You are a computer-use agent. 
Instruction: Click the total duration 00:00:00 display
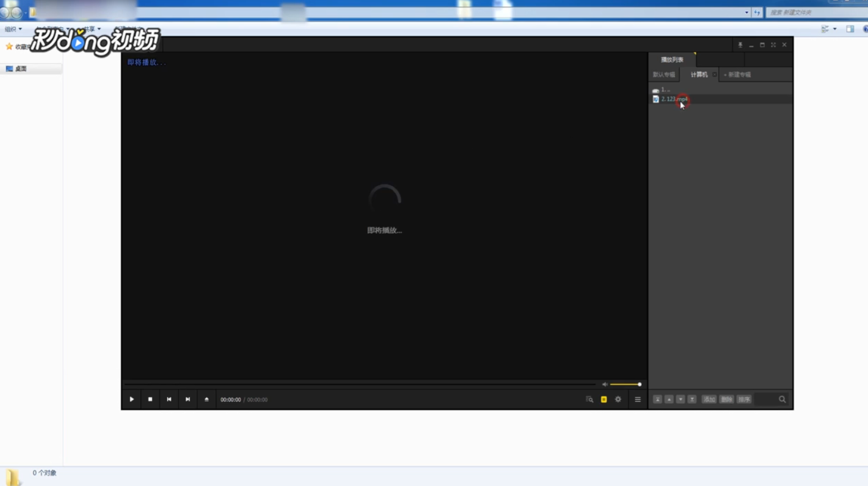click(257, 400)
